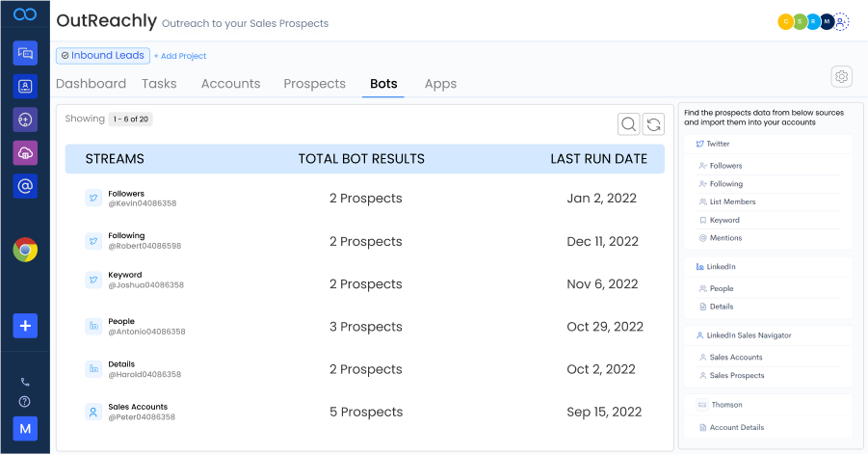Go to the Apps tab
Viewport: 868px width, 454px height.
click(440, 84)
